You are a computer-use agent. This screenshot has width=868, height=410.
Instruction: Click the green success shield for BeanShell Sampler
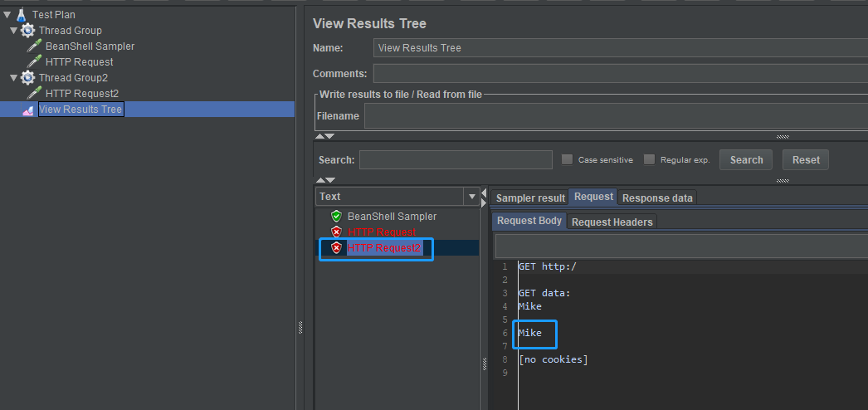tap(336, 217)
